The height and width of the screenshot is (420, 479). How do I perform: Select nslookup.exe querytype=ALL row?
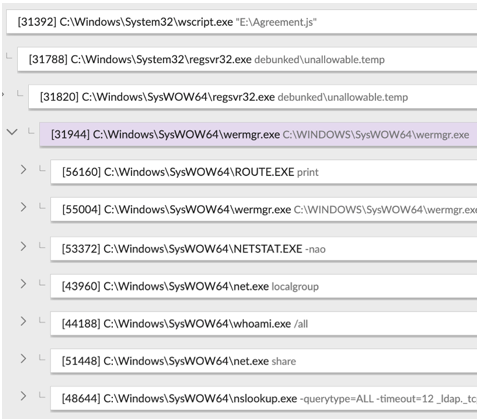point(264,398)
